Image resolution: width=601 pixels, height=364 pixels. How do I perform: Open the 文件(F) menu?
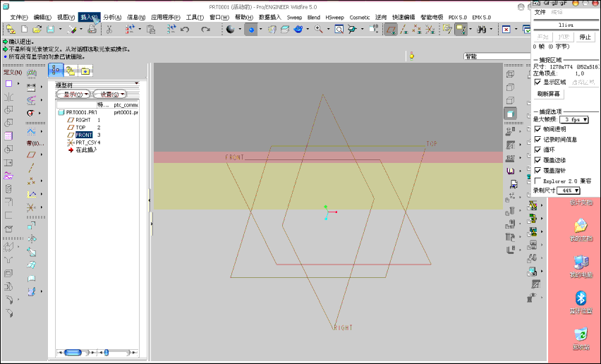[x=19, y=17]
